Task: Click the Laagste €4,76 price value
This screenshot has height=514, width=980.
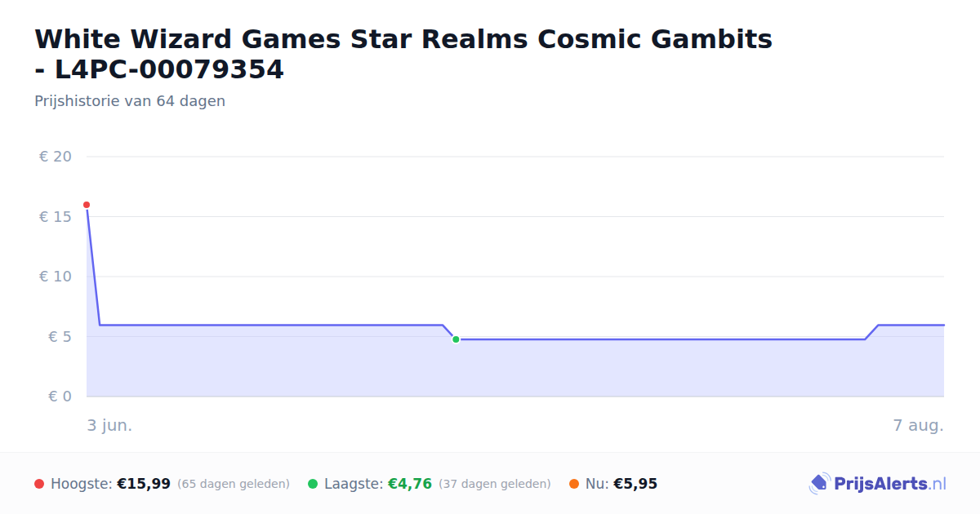Action: pyautogui.click(x=409, y=484)
